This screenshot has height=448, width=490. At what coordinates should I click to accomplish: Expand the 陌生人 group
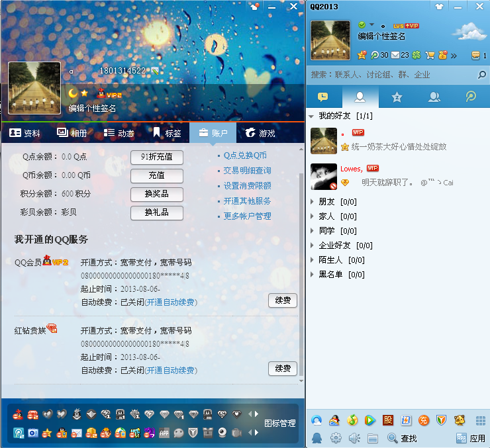coord(312,260)
